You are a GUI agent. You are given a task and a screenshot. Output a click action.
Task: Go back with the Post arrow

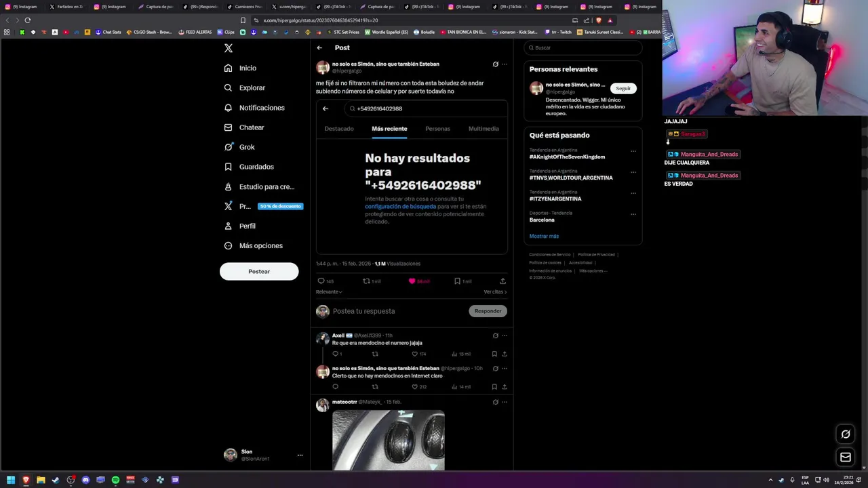(x=319, y=47)
